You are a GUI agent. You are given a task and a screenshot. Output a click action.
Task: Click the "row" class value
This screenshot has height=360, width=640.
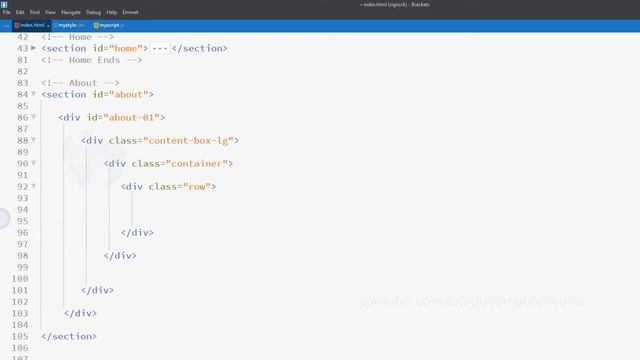pos(197,187)
